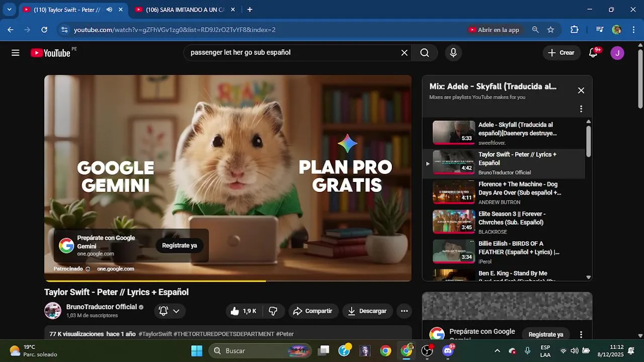Open Windows Start menu
644x362 pixels.
pos(197,350)
